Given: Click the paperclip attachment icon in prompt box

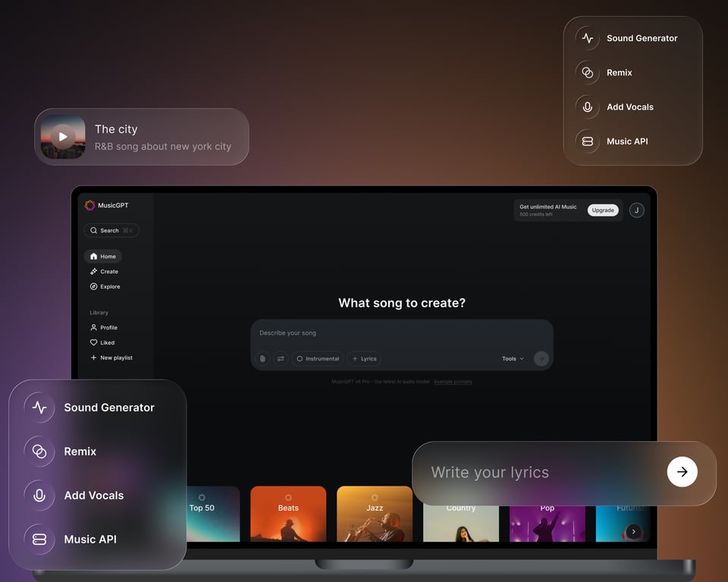Looking at the screenshot, I should tap(262, 358).
